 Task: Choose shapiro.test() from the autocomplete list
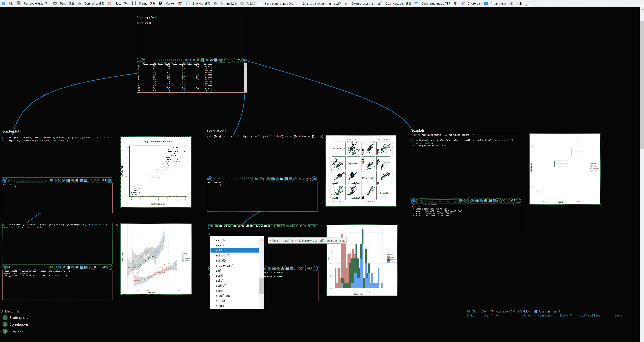click(225, 266)
